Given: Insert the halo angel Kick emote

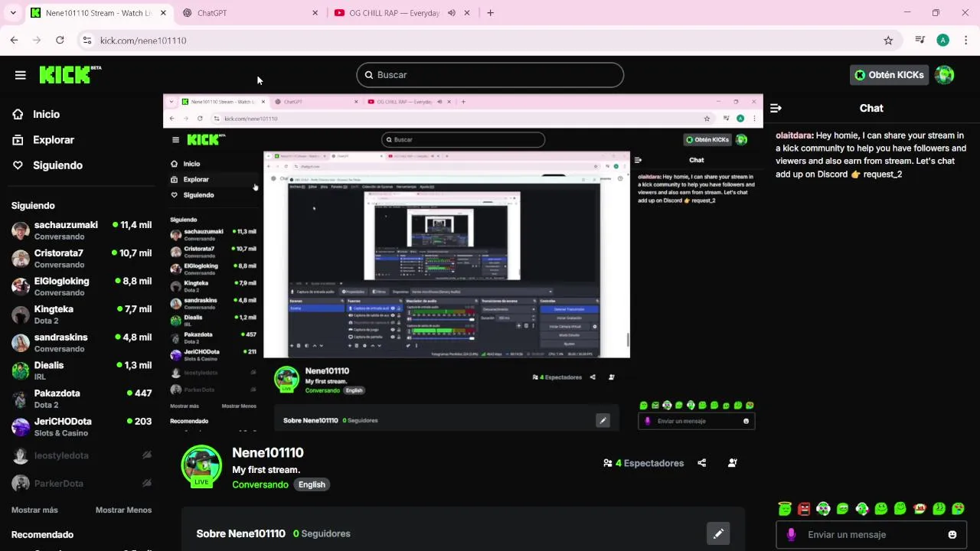Looking at the screenshot, I should coord(785,508).
